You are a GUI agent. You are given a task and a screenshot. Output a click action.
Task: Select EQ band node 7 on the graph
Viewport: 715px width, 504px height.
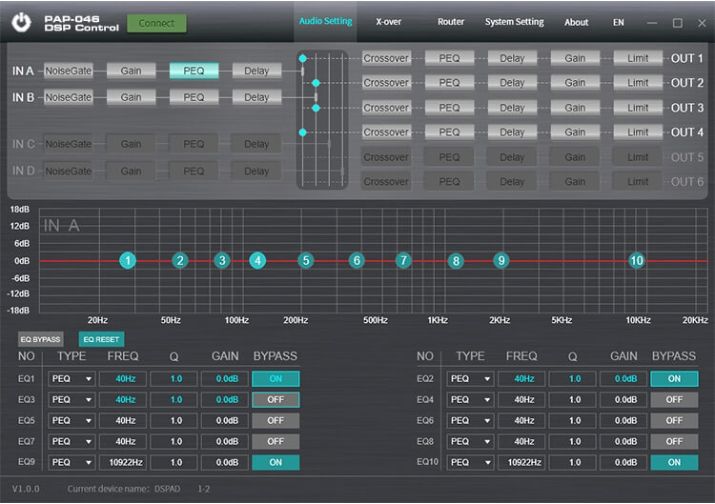pyautogui.click(x=403, y=260)
